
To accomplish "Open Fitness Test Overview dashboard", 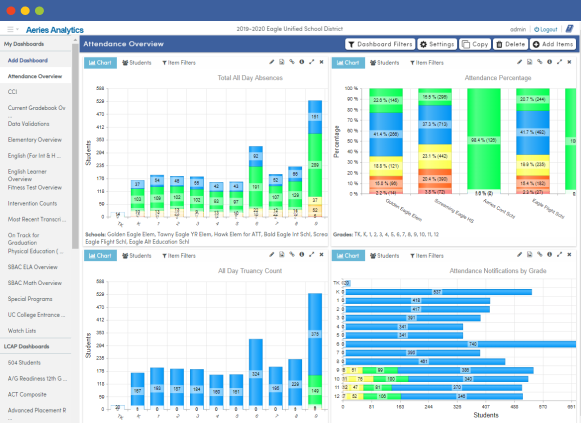I will point(35,187).
